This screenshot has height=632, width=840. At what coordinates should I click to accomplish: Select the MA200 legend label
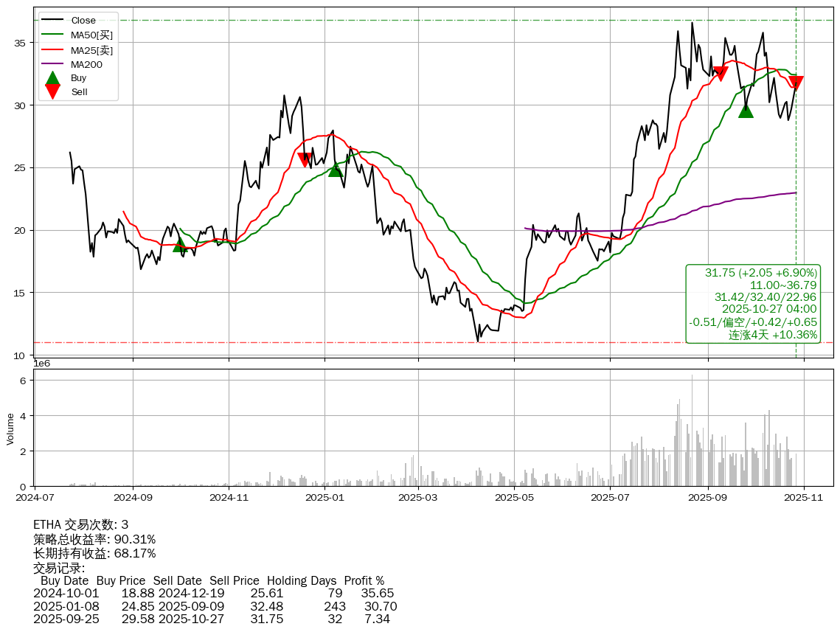86,64
